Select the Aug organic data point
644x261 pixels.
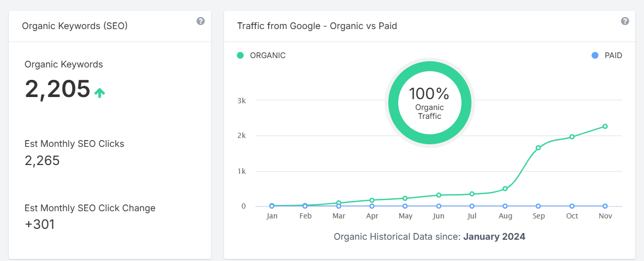click(x=505, y=188)
